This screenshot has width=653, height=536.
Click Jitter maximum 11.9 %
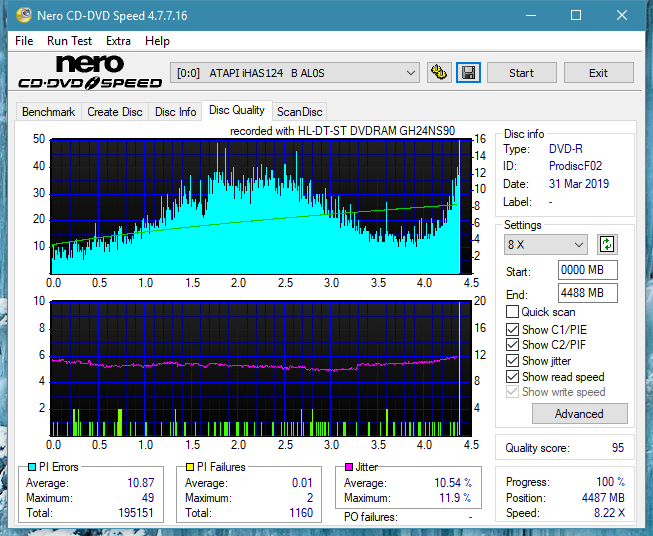coord(455,498)
